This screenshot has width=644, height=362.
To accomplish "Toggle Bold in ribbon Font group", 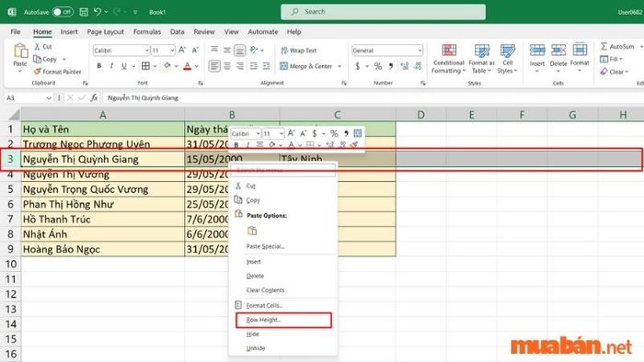I will [99, 65].
